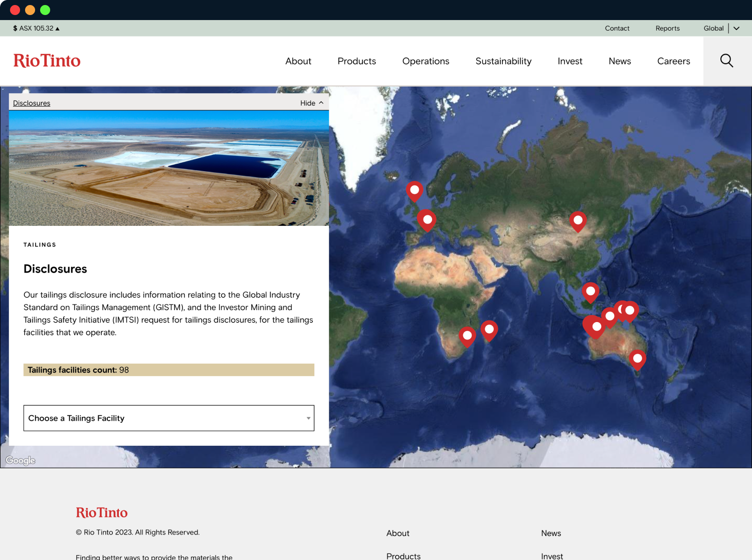Click the map pin over Southeast Asia
Viewport: 752px width, 560px height.
590,292
